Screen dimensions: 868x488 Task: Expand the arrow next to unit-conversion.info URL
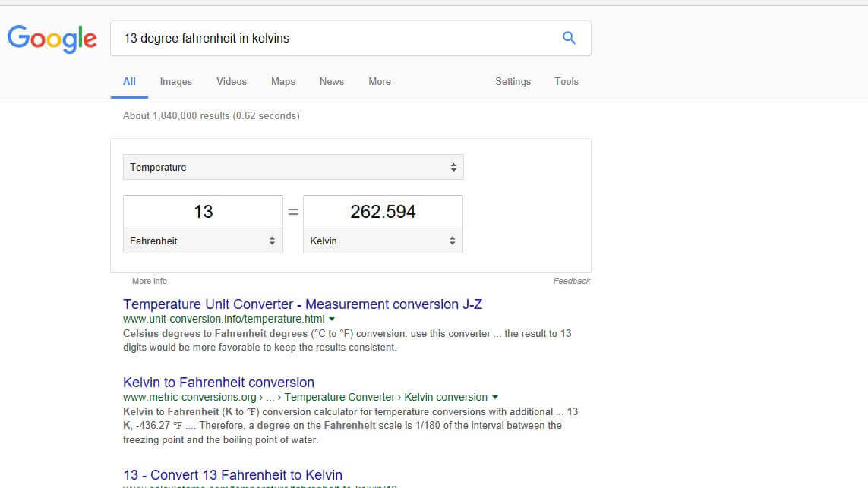click(330, 319)
